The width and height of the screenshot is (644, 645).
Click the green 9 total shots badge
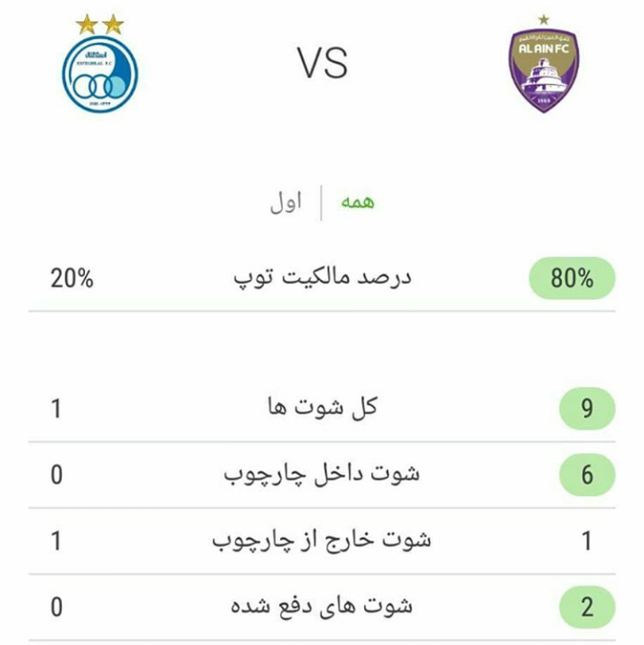click(588, 409)
